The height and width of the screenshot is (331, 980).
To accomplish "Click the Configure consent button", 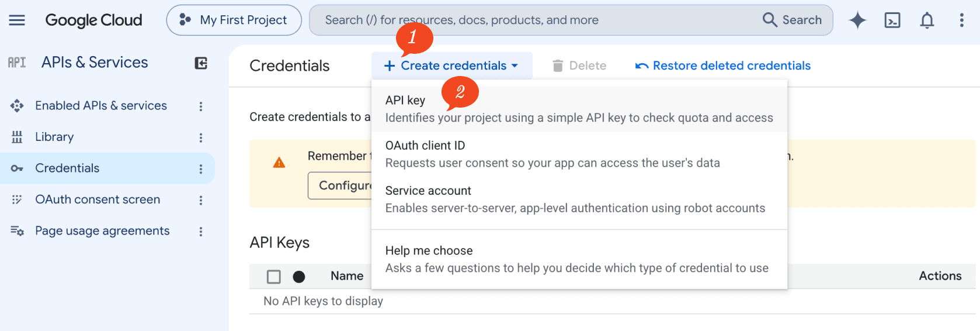I will (x=340, y=185).
